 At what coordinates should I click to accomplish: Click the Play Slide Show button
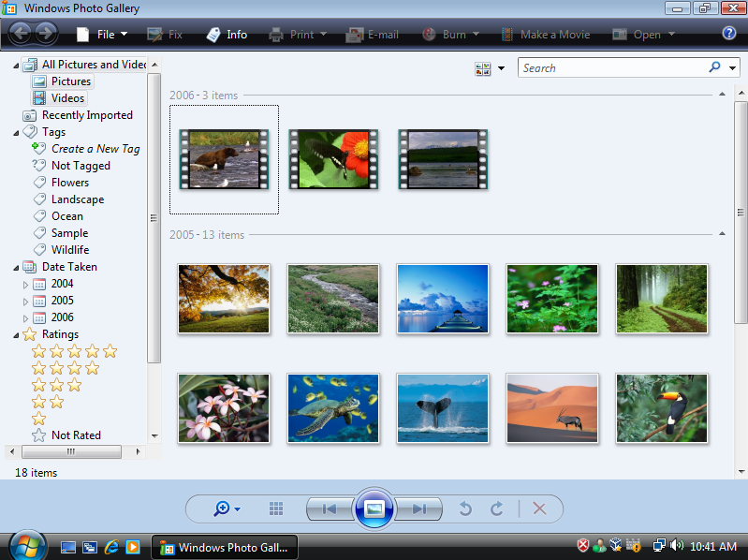(x=374, y=508)
